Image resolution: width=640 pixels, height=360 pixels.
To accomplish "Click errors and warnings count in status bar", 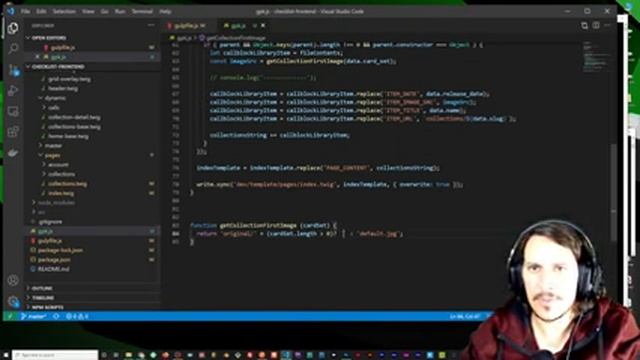I will point(77,316).
